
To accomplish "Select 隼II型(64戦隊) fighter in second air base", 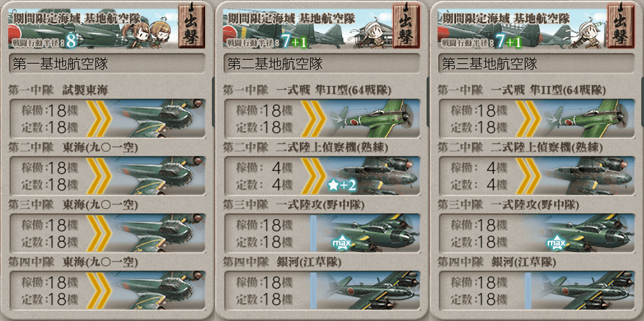I will coord(322,118).
